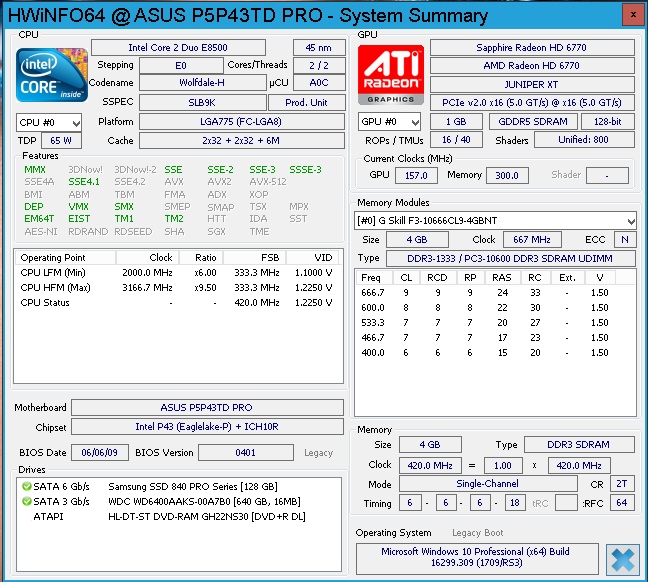648x582 pixels.
Task: Click the blue X button next to Operating System
Action: click(x=623, y=560)
